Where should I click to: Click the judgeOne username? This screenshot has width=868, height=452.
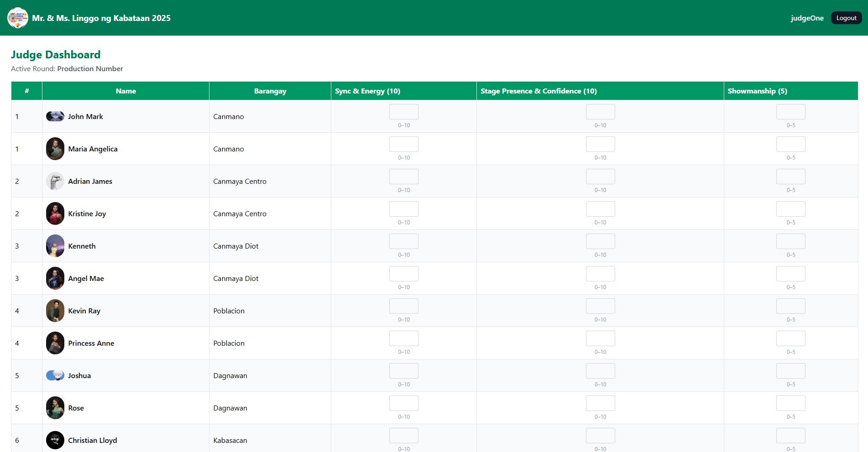pyautogui.click(x=807, y=18)
